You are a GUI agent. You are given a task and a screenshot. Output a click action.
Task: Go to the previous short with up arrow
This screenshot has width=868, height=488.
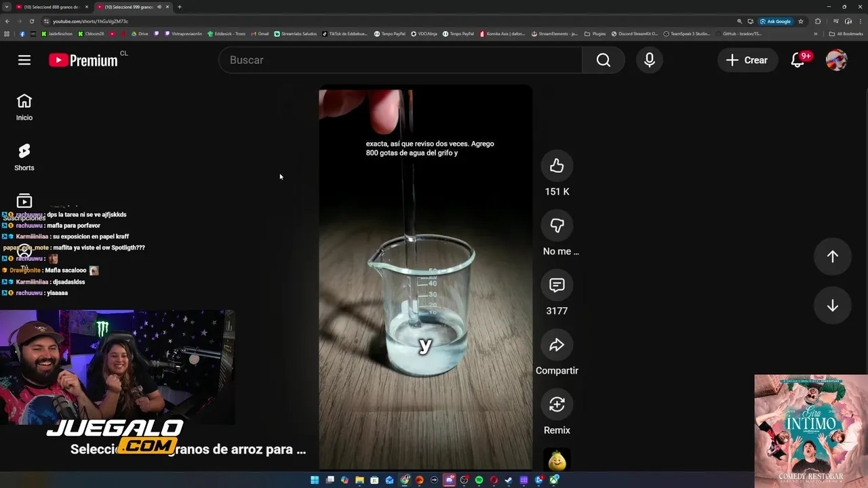pos(832,256)
